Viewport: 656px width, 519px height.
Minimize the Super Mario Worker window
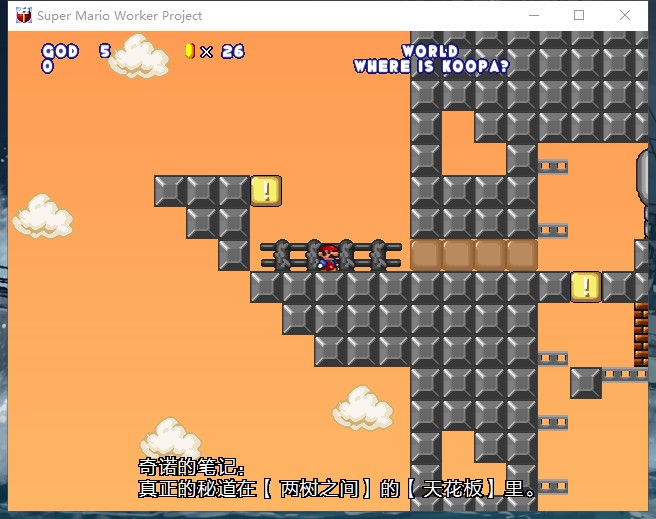point(534,15)
